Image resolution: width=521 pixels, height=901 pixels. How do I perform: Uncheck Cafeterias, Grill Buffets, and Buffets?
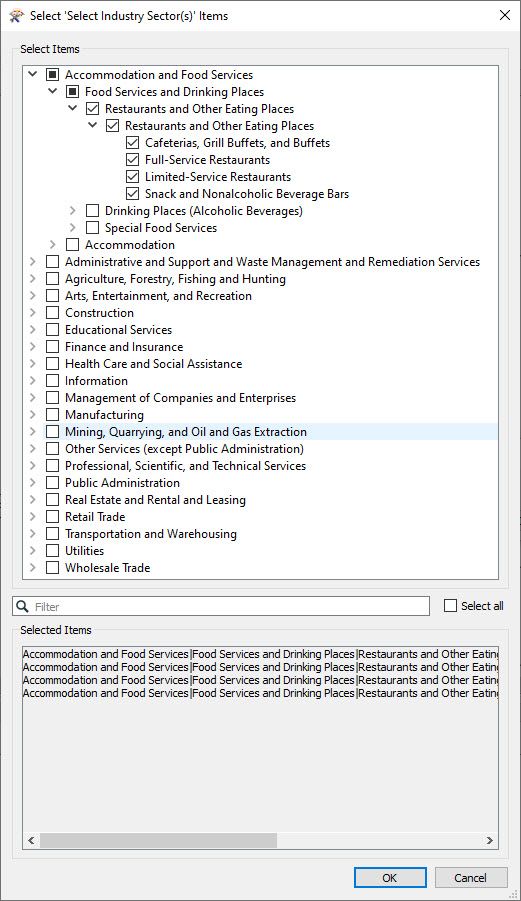tap(133, 143)
